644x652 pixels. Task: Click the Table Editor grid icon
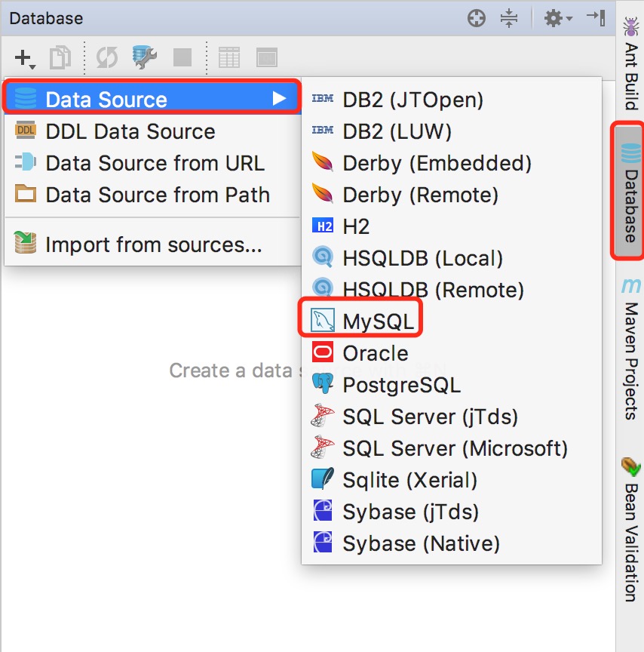click(229, 57)
